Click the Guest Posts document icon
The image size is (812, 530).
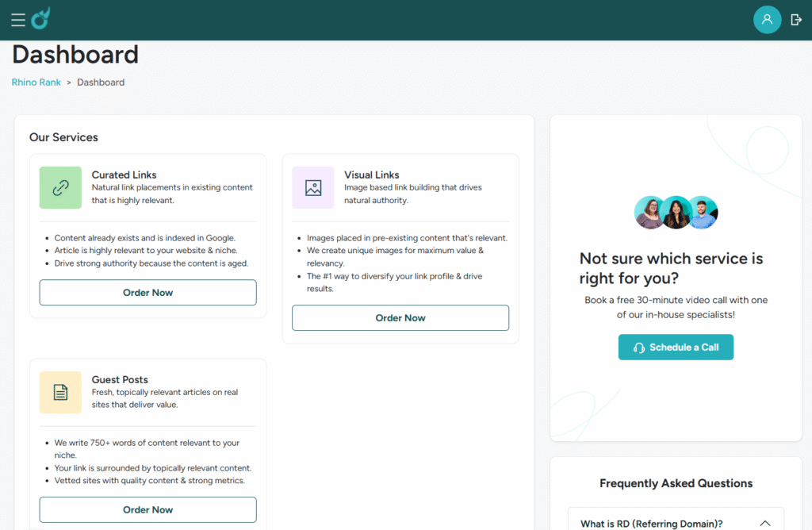(60, 392)
